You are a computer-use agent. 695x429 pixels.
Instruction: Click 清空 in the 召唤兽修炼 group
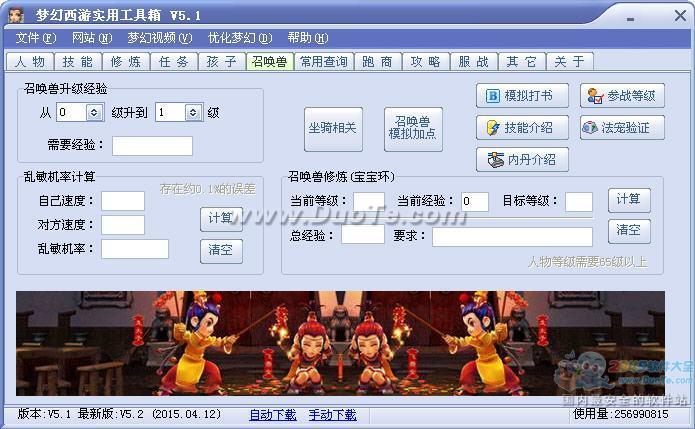point(629,231)
